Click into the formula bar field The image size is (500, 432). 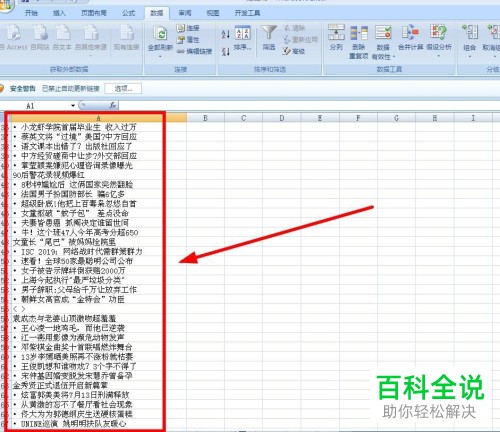308,106
